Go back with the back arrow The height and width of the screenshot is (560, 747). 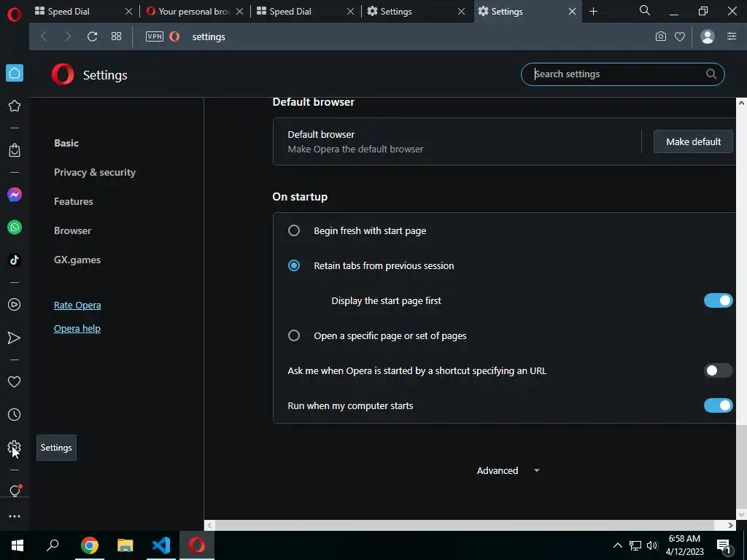point(43,36)
